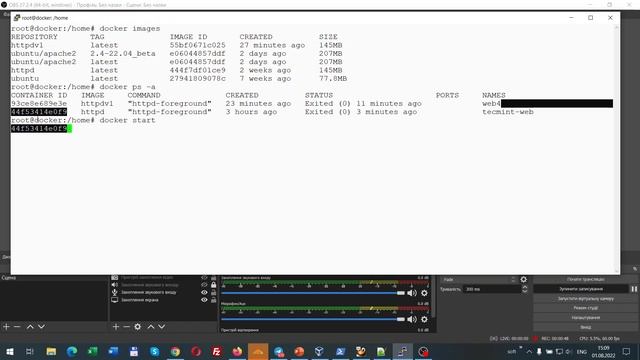
Task: Click Stop Recording button in OBS
Action: tap(581, 289)
